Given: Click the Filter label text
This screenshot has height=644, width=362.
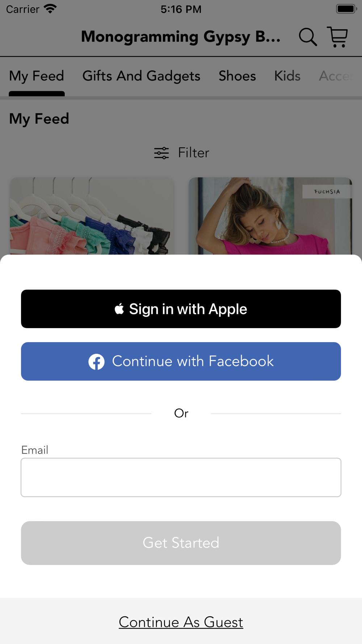Looking at the screenshot, I should pos(194,153).
